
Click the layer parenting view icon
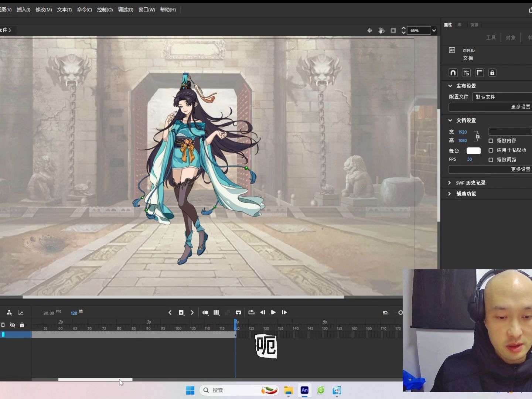(x=9, y=313)
